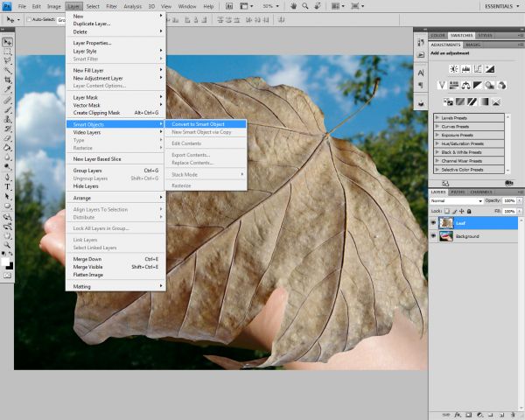This screenshot has width=525, height=420.
Task: Select the Eyedropper tool
Action: [7, 89]
